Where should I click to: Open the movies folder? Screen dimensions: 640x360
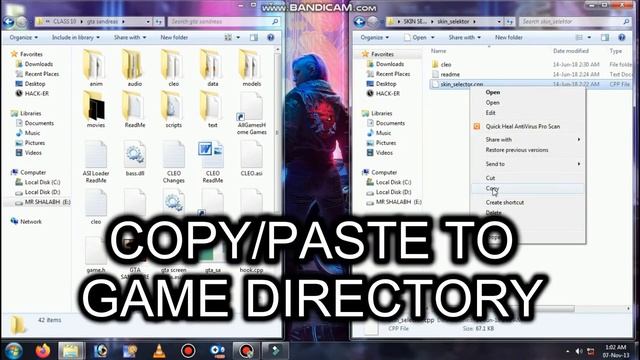pos(96,109)
